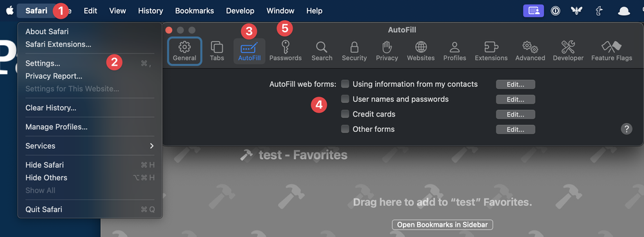Open the Develop menu
Viewport: 644px width, 237px height.
[240, 11]
